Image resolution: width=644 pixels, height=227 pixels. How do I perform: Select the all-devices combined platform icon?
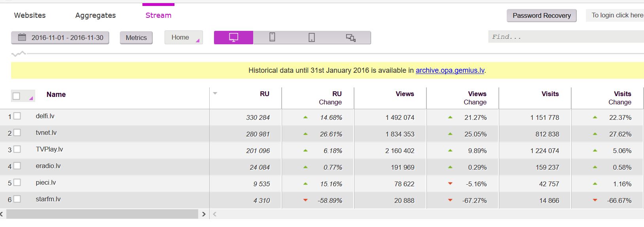tap(351, 38)
